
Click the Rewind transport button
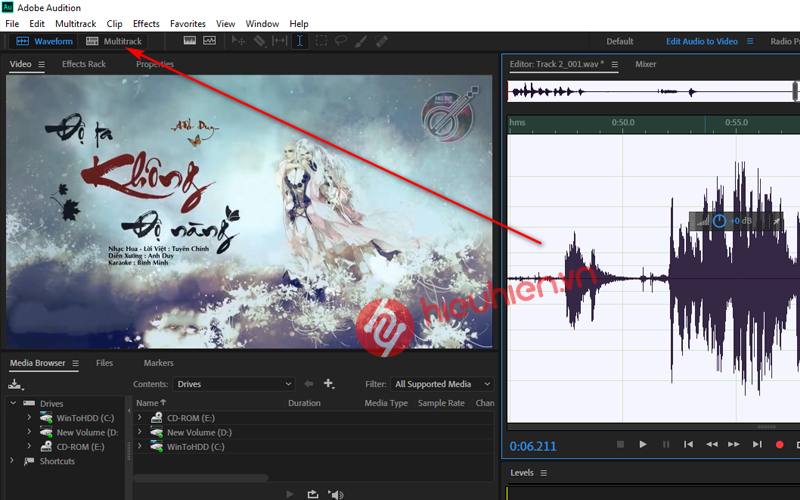712,444
